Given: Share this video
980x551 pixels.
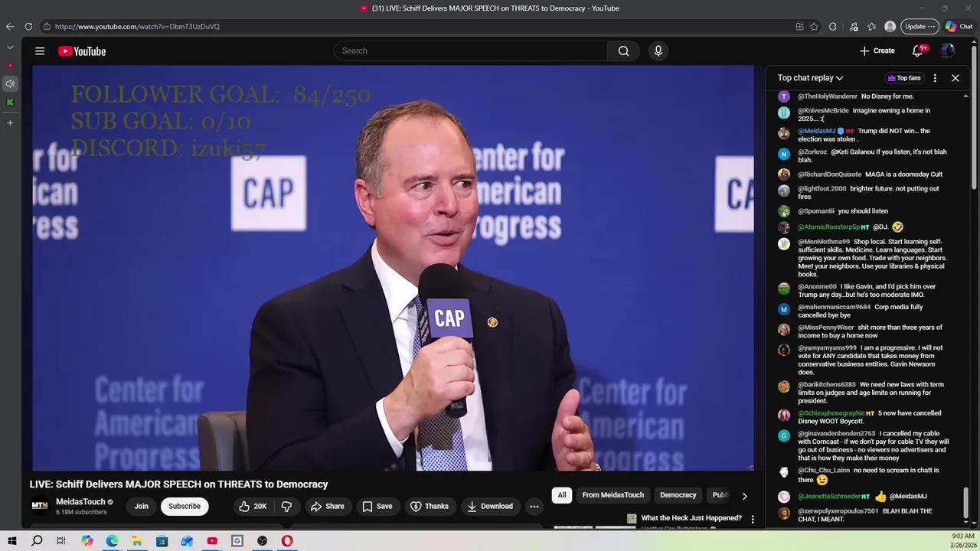Looking at the screenshot, I should click(x=327, y=506).
